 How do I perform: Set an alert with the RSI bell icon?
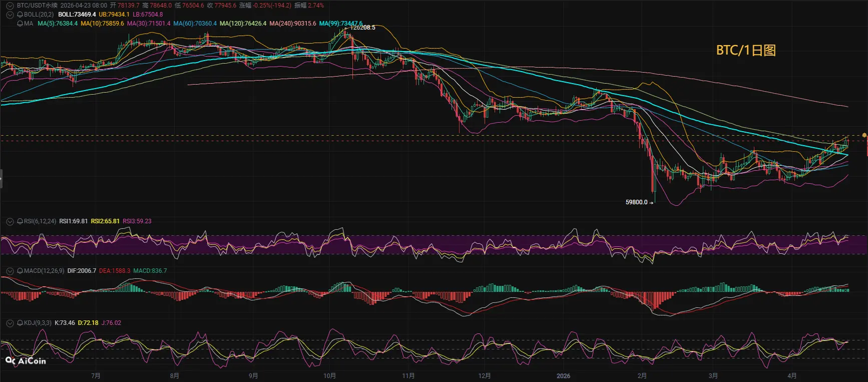point(20,221)
